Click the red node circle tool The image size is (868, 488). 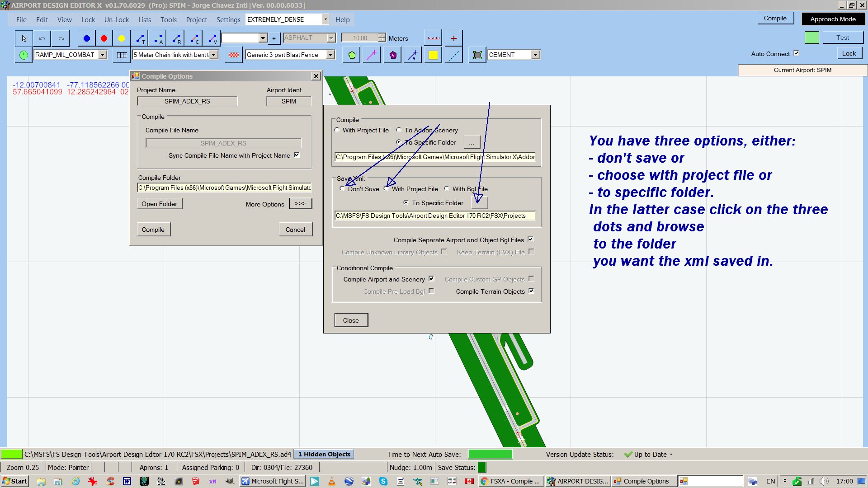tap(104, 38)
